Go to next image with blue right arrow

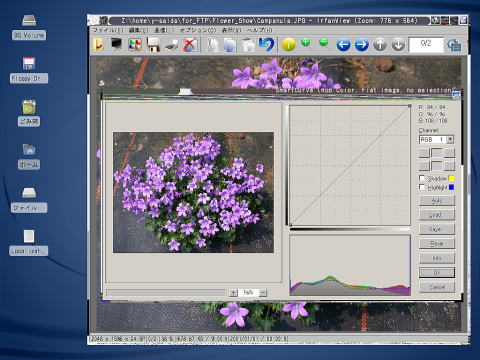click(362, 45)
